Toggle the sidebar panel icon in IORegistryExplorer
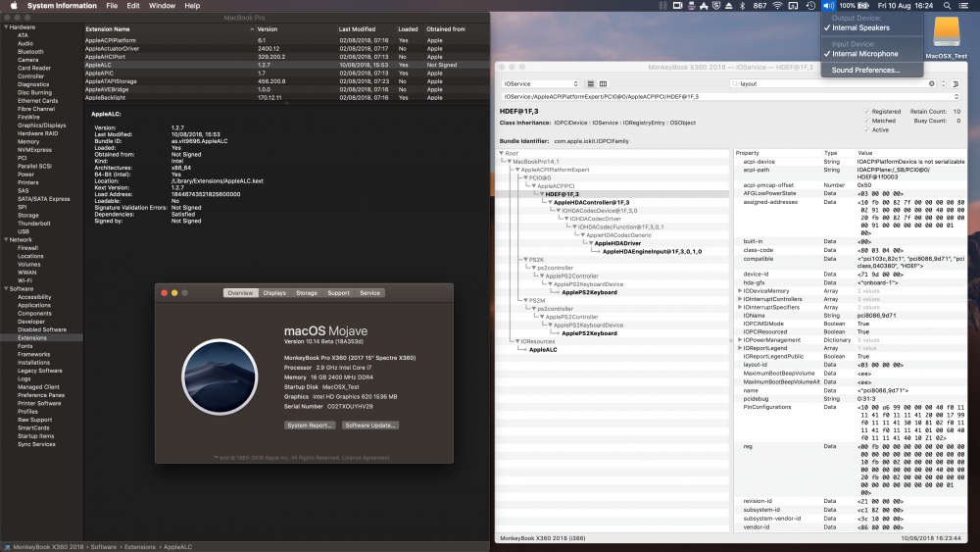This screenshot has height=552, width=980. pos(955,83)
